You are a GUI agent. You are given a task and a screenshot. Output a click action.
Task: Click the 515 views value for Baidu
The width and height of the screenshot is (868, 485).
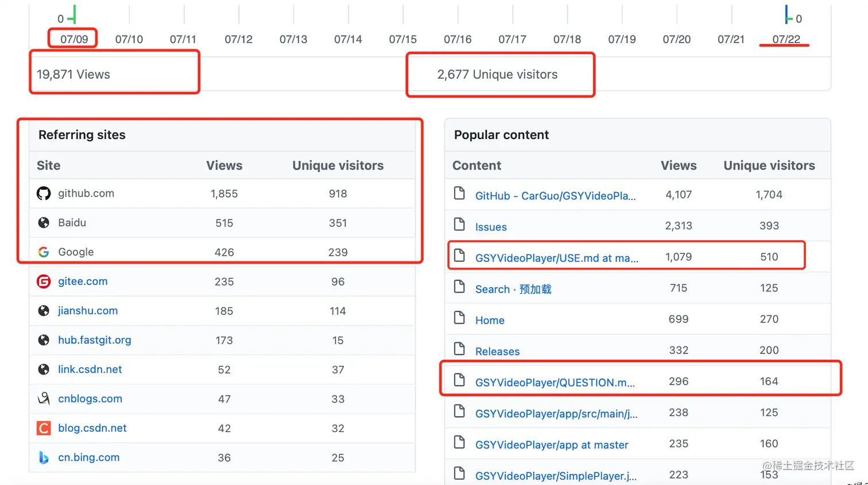(x=224, y=223)
